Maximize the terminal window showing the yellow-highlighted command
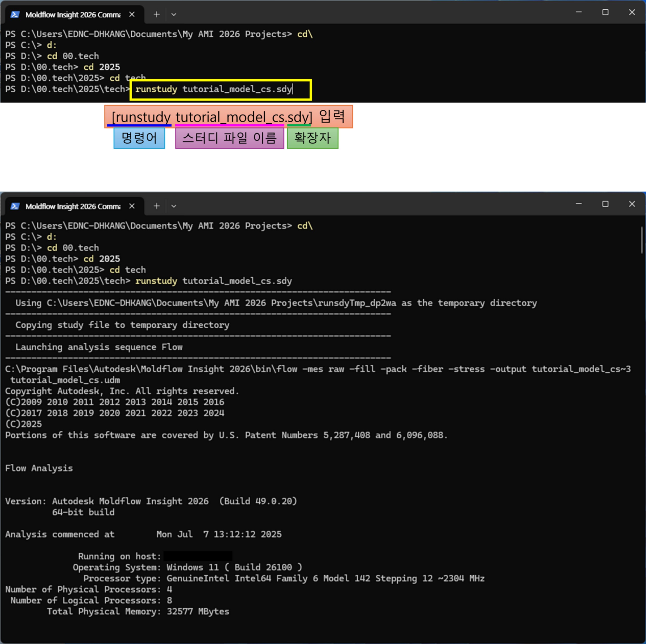Image resolution: width=646 pixels, height=644 pixels. (x=605, y=12)
